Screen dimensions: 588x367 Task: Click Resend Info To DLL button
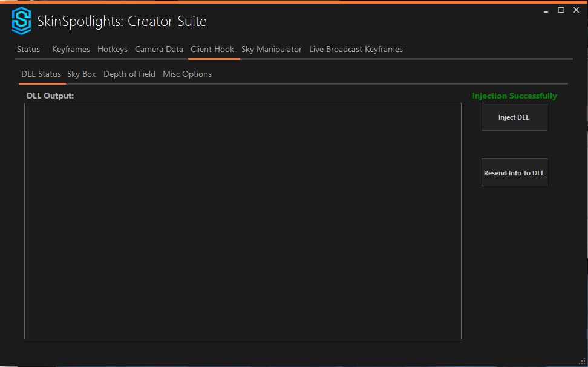pos(514,172)
